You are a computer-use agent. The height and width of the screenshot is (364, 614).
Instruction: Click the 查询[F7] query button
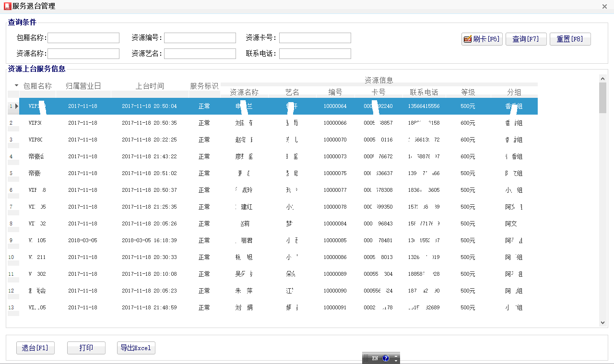(526, 39)
